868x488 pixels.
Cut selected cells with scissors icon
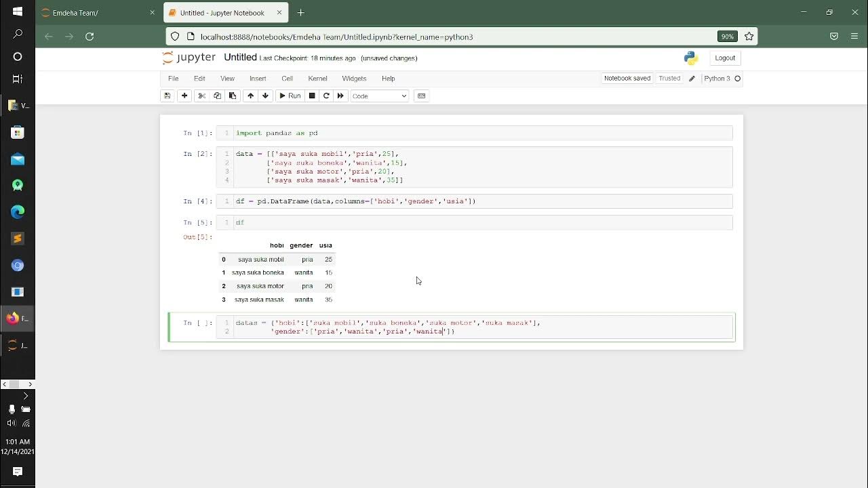pos(201,96)
